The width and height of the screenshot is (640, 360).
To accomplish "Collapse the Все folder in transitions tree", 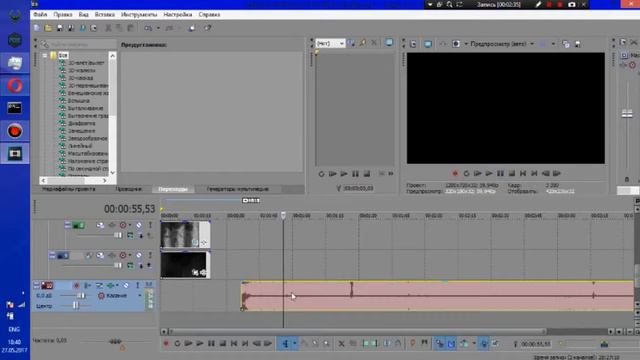I will [x=45, y=56].
